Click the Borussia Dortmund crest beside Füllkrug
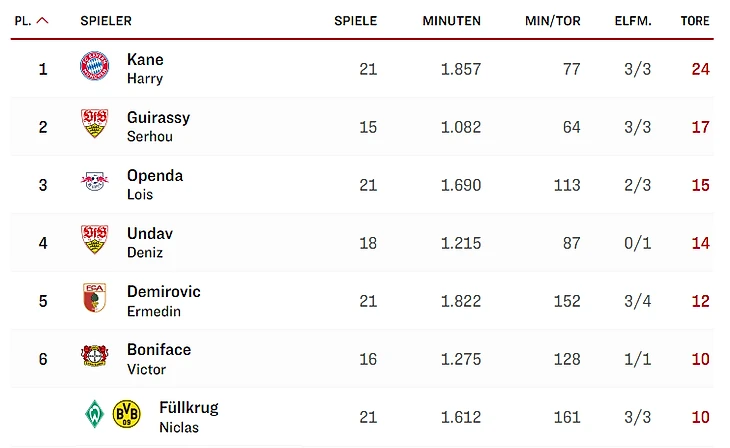Viewport: 730px width, 448px height. pos(126,414)
